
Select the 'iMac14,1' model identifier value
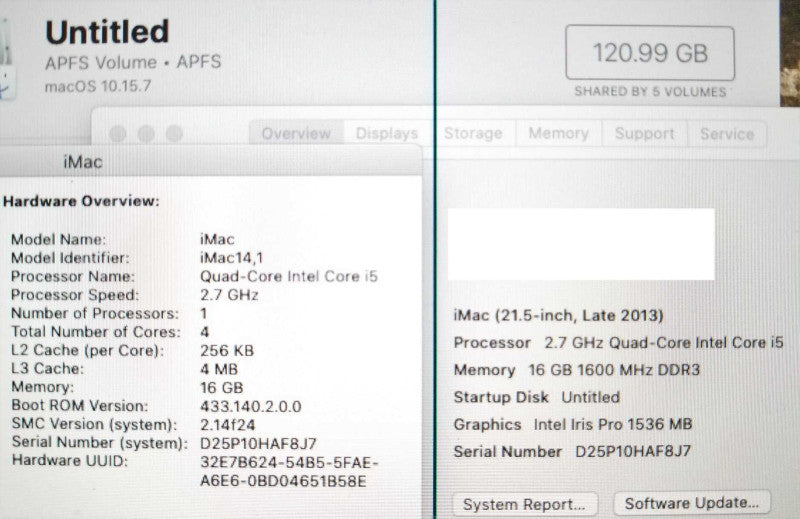tap(232, 258)
